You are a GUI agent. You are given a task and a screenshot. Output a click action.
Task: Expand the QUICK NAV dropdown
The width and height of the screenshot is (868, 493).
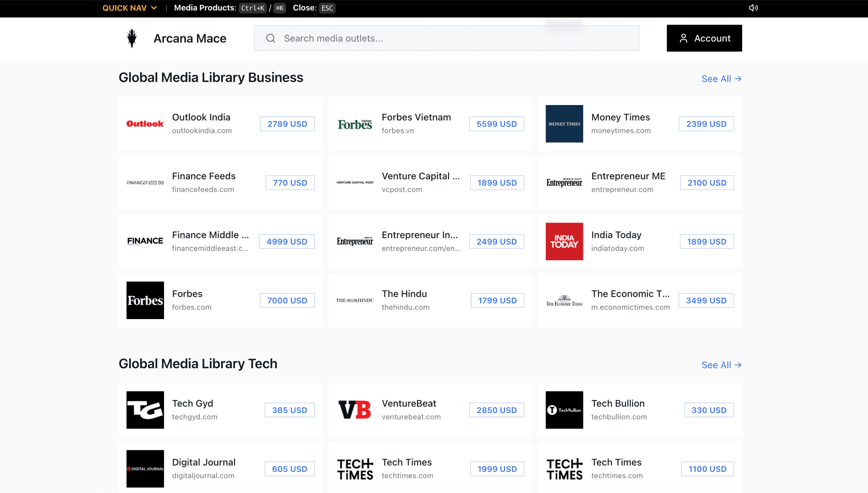coord(130,8)
